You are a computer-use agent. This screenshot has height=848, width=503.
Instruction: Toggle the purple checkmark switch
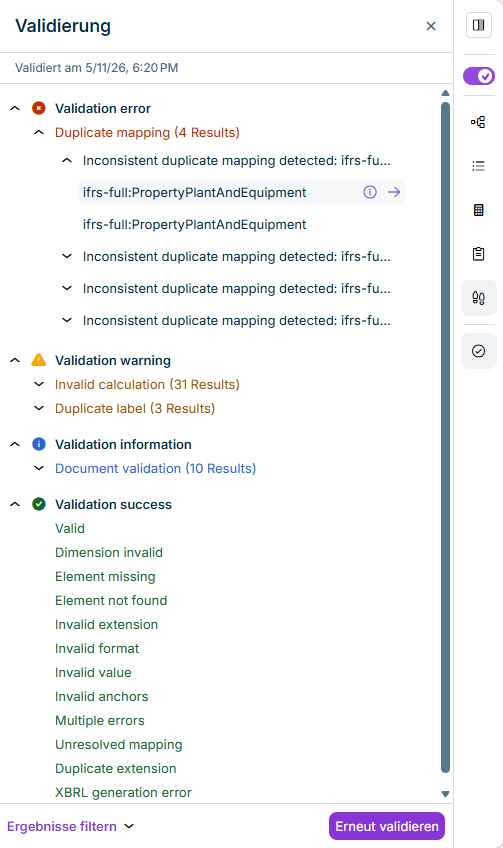(x=479, y=76)
